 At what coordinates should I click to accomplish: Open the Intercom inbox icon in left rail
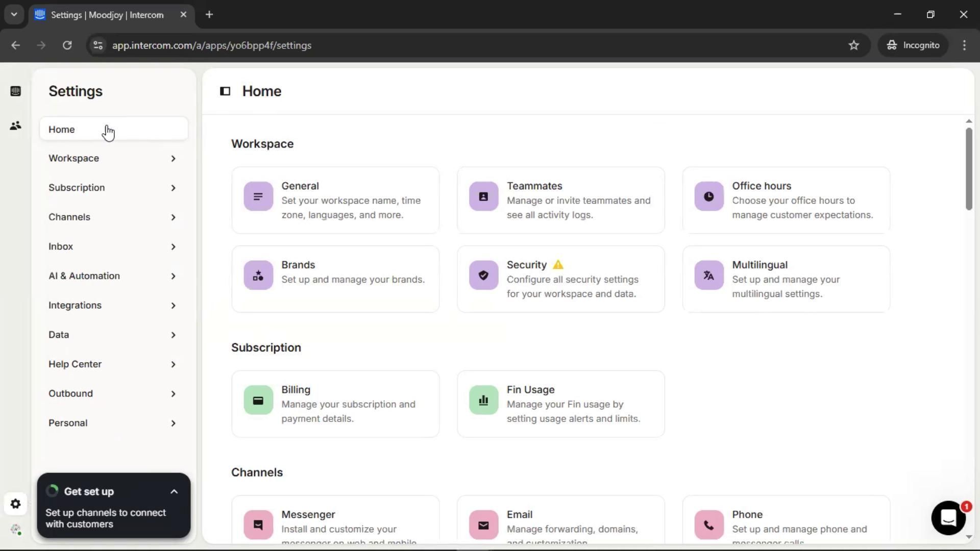click(15, 91)
